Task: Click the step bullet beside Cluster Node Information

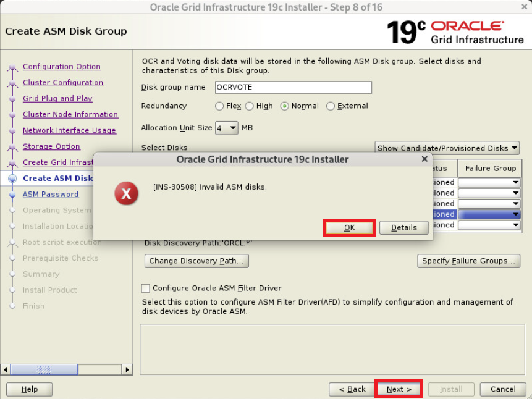Action: click(12, 115)
